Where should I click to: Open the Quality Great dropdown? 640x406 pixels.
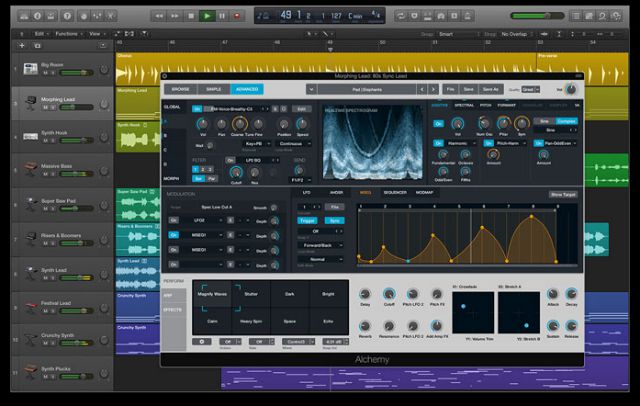coord(531,89)
